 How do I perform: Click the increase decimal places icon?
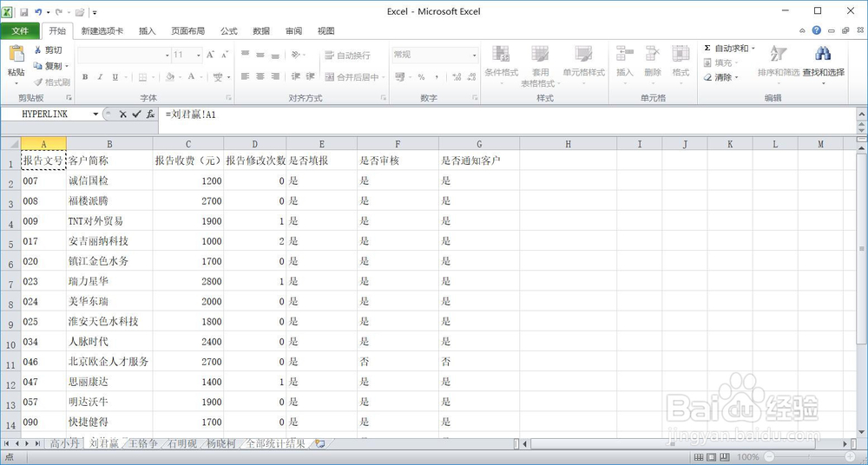pyautogui.click(x=457, y=77)
